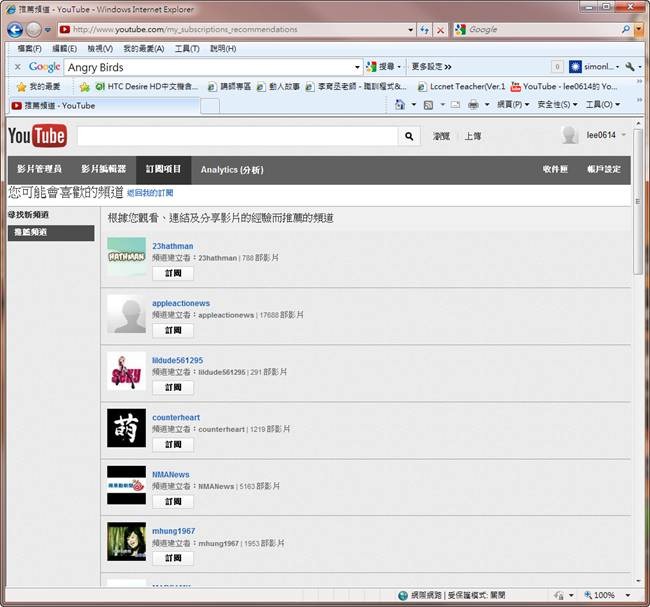650x607 pixels.
Task: Open the 檢視(V) menu
Action: pos(100,49)
